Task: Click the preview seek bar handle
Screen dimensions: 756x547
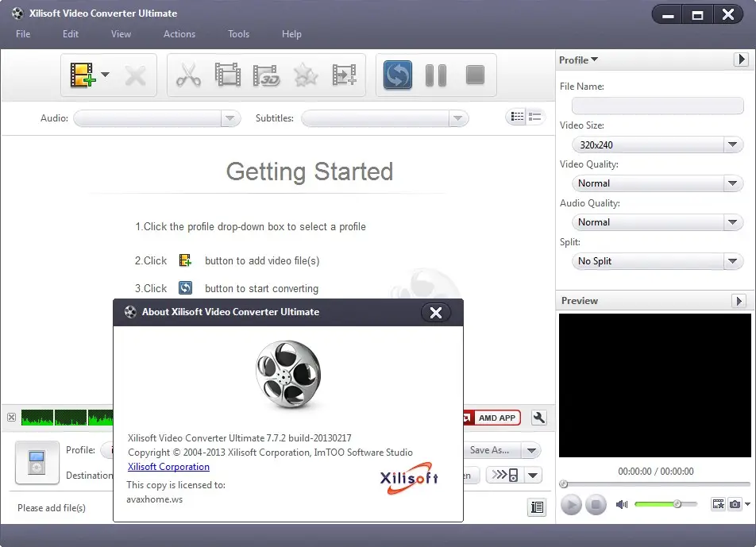Action: [563, 483]
